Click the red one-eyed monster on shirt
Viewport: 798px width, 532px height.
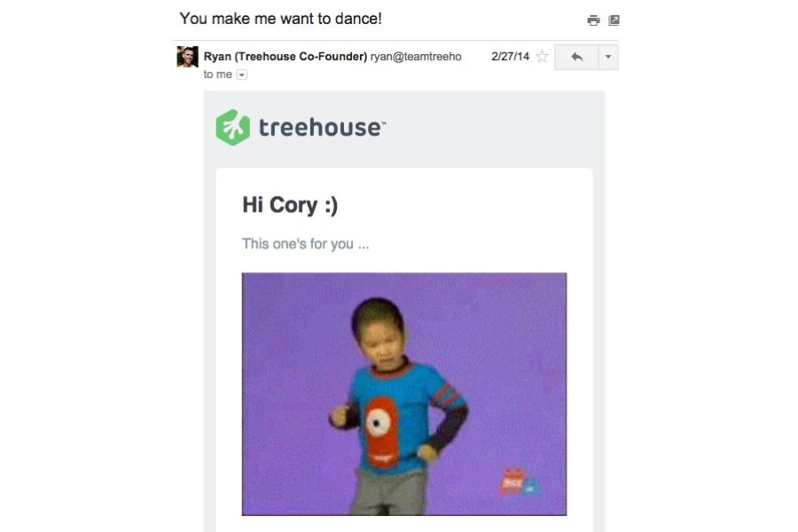[x=382, y=431]
